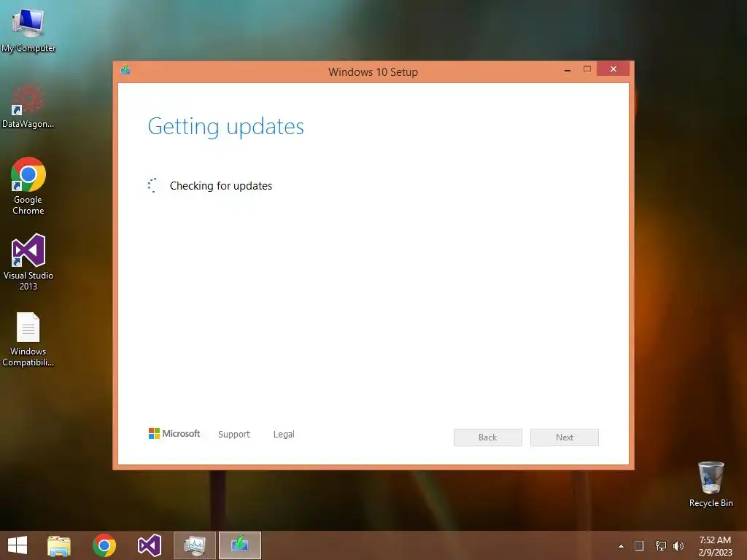Open the Support link
The width and height of the screenshot is (747, 560).
click(234, 435)
